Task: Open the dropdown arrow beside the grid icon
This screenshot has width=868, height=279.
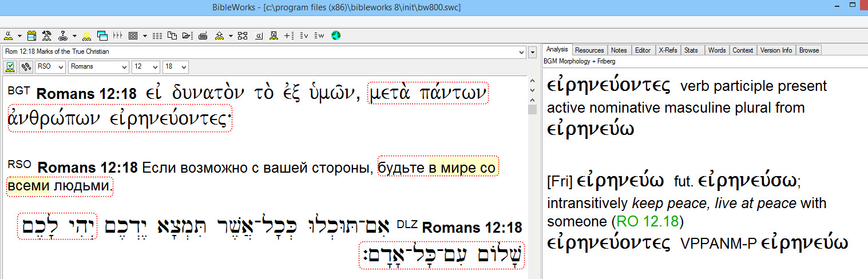Action: click(x=145, y=35)
